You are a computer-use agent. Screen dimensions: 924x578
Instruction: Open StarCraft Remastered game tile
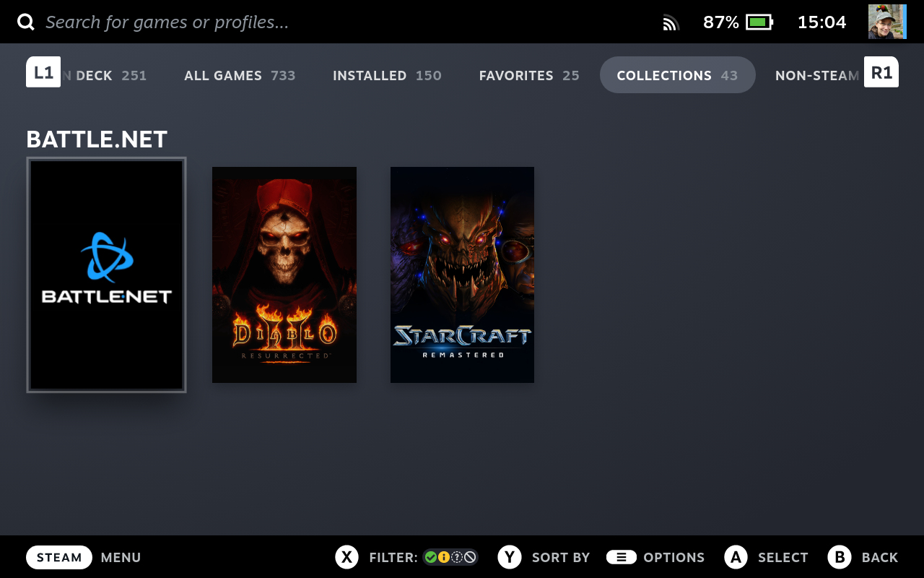(462, 275)
